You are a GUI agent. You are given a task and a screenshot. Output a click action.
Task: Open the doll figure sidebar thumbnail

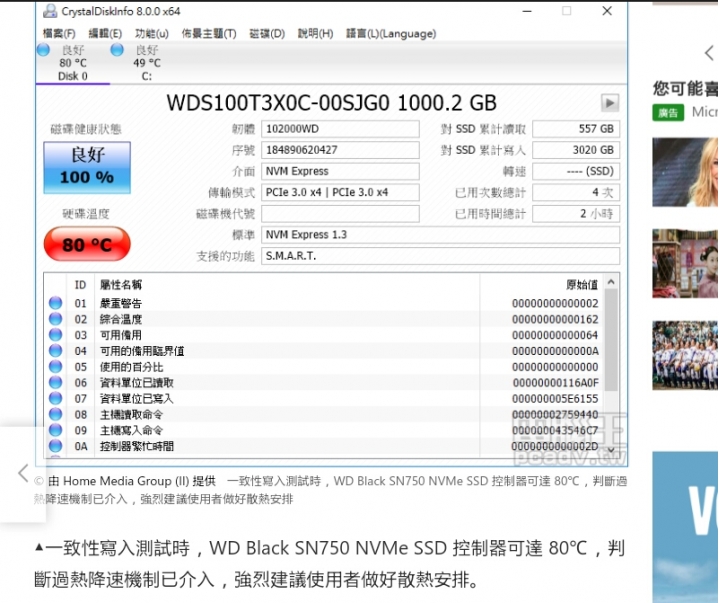coord(685,263)
